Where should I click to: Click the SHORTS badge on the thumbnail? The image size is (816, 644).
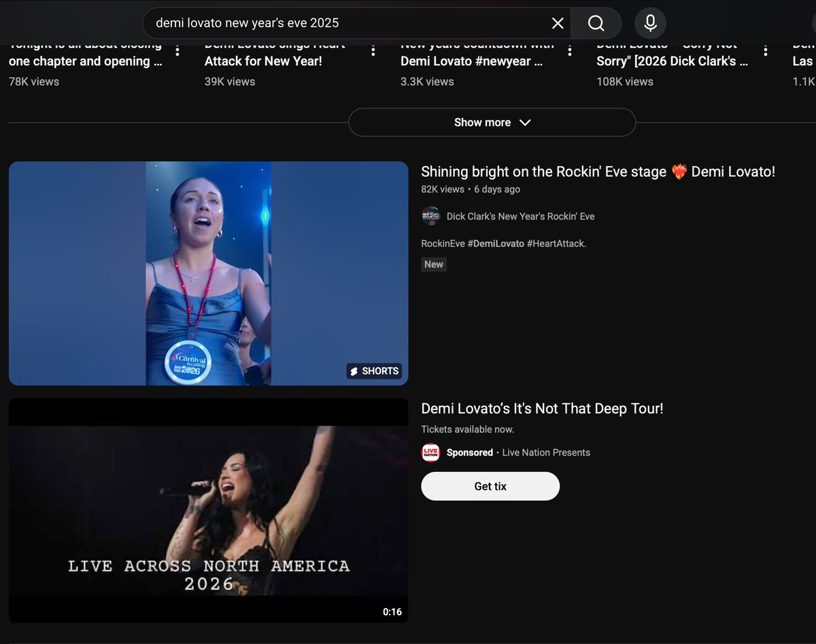(374, 371)
